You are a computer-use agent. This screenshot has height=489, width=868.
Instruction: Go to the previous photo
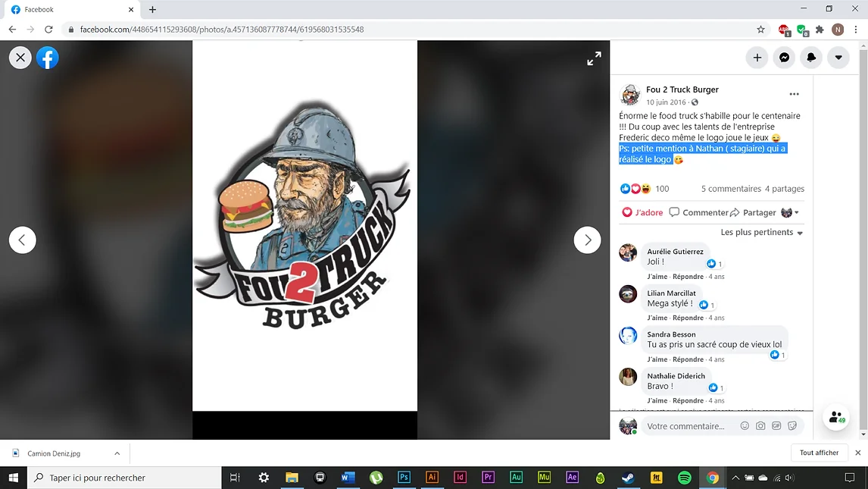click(23, 240)
